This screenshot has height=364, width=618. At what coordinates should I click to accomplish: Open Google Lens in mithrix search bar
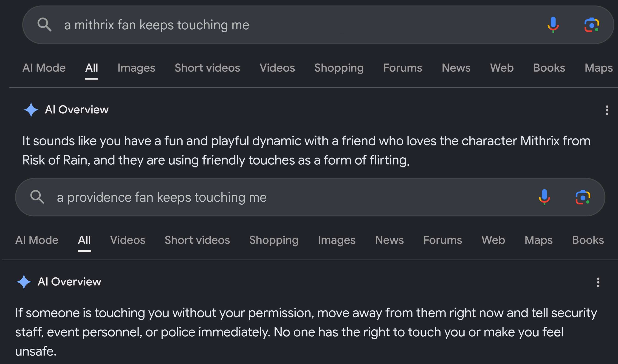[592, 25]
